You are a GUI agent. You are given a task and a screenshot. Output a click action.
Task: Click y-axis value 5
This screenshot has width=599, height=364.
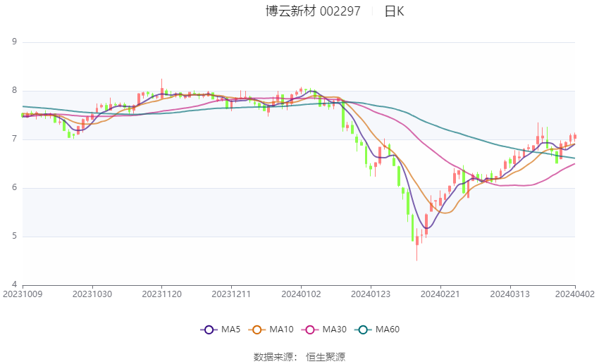(x=15, y=236)
